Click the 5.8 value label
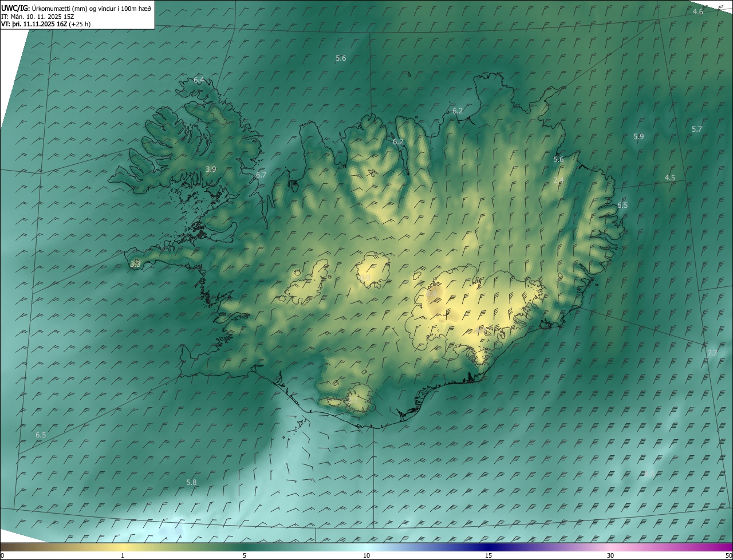This screenshot has width=733, height=560. [191, 482]
